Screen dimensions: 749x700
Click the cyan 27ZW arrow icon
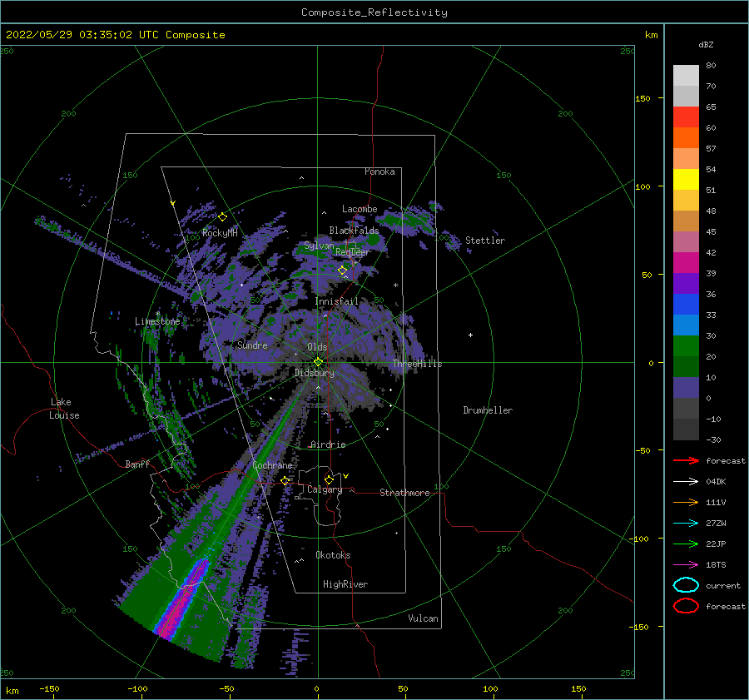pyautogui.click(x=686, y=524)
